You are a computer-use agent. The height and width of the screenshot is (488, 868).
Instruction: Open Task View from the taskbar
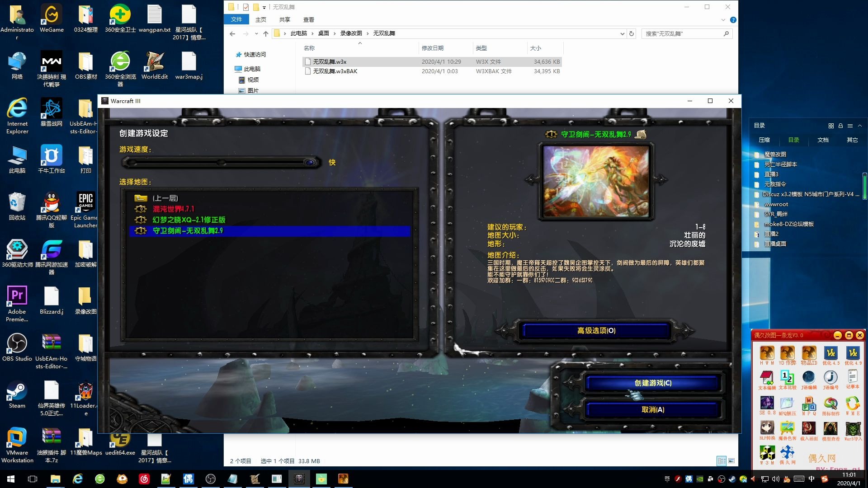(33, 479)
